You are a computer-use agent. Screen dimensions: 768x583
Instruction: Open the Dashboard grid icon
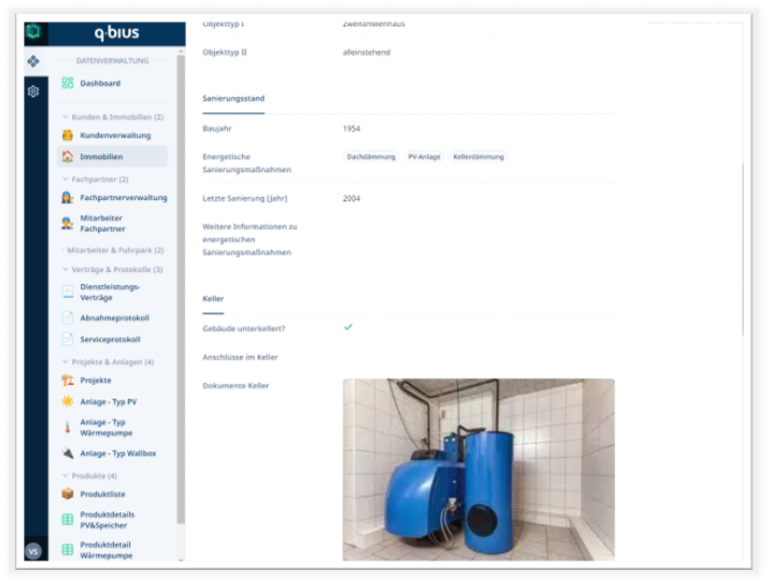(67, 83)
